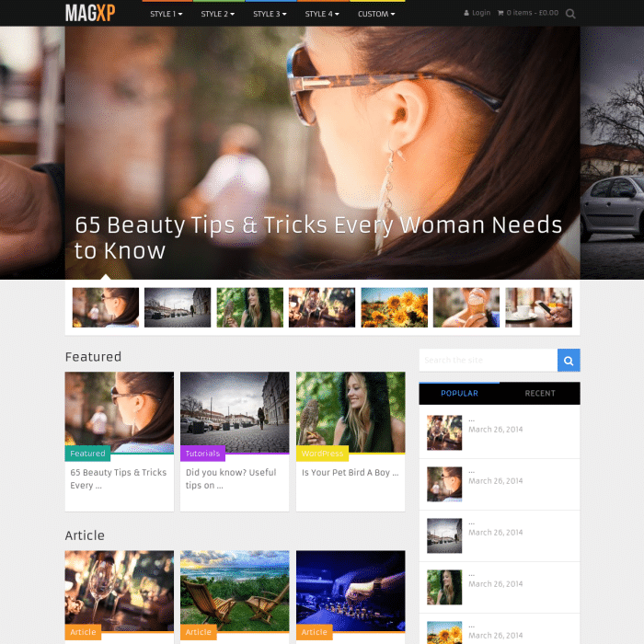Click the beach chairs article image

pyautogui.click(x=235, y=589)
